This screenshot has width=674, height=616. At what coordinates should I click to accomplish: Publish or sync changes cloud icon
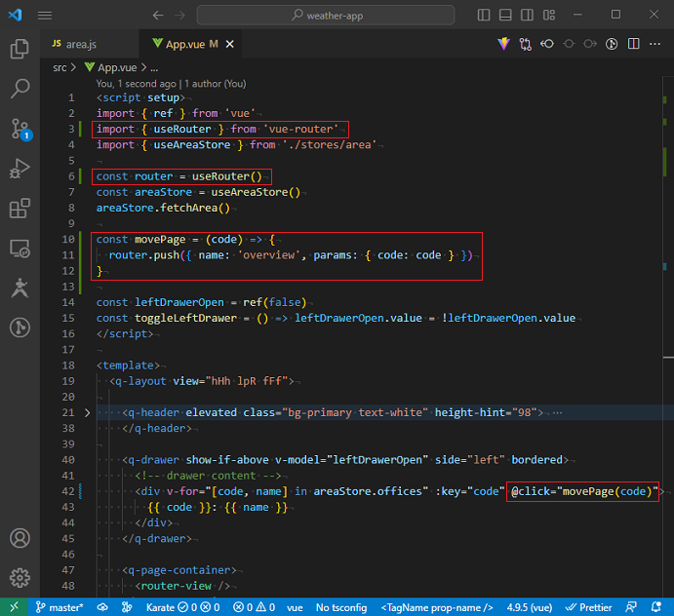pyautogui.click(x=102, y=607)
